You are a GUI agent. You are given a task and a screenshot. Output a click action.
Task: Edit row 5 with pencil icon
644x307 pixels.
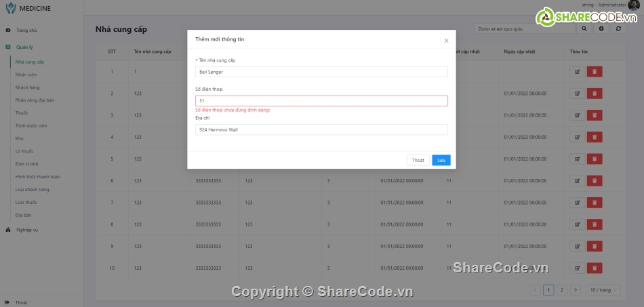(x=577, y=159)
